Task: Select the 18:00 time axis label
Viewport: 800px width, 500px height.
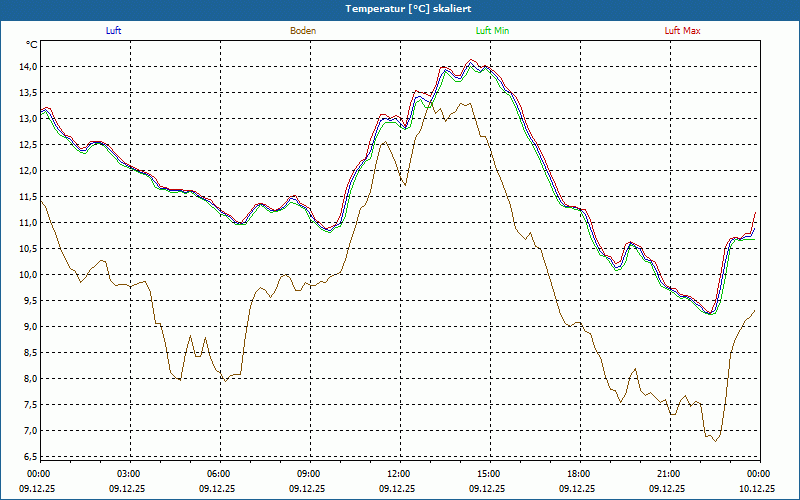Action: coord(579,474)
